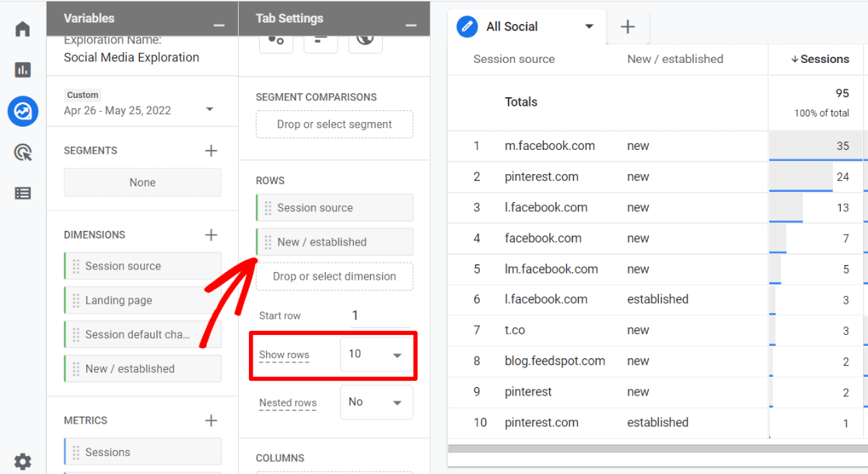Open the date range dropdown
Image resolution: width=868 pixels, height=474 pixels.
(209, 110)
